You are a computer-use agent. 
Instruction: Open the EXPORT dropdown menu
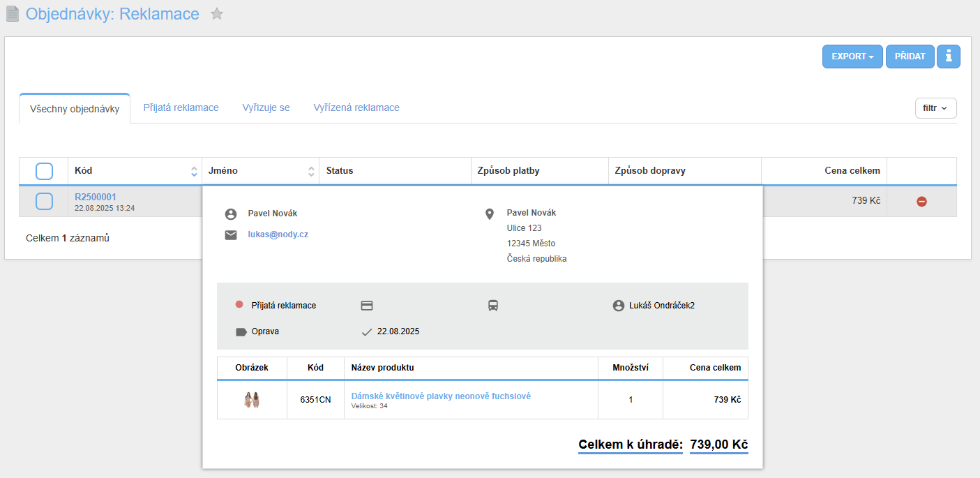pos(852,57)
